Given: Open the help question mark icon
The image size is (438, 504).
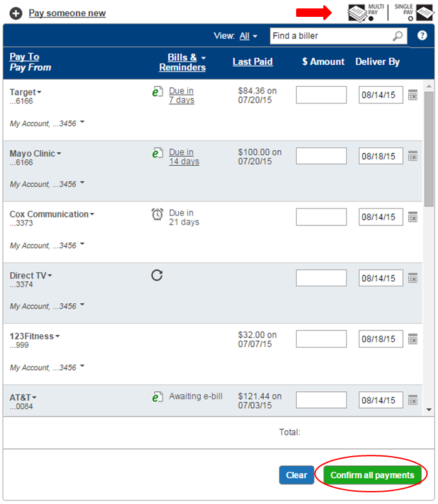Looking at the screenshot, I should 422,36.
